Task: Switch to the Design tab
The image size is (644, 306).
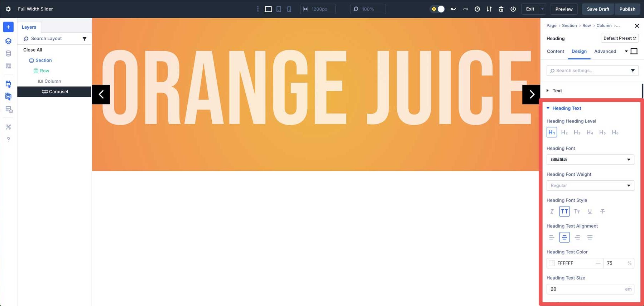Action: 579,51
